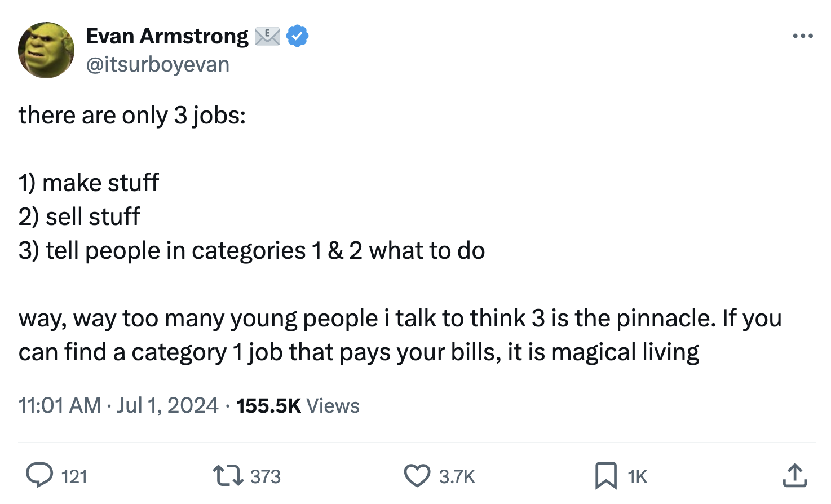Click the 3.7K likes count
Screen dimensions: 831x504
coord(457,477)
